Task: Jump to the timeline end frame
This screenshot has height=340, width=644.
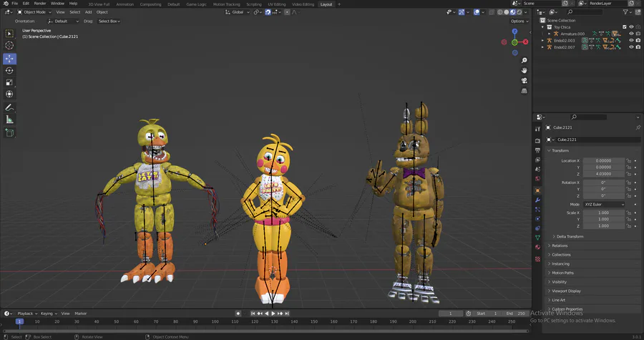Action: tap(287, 314)
